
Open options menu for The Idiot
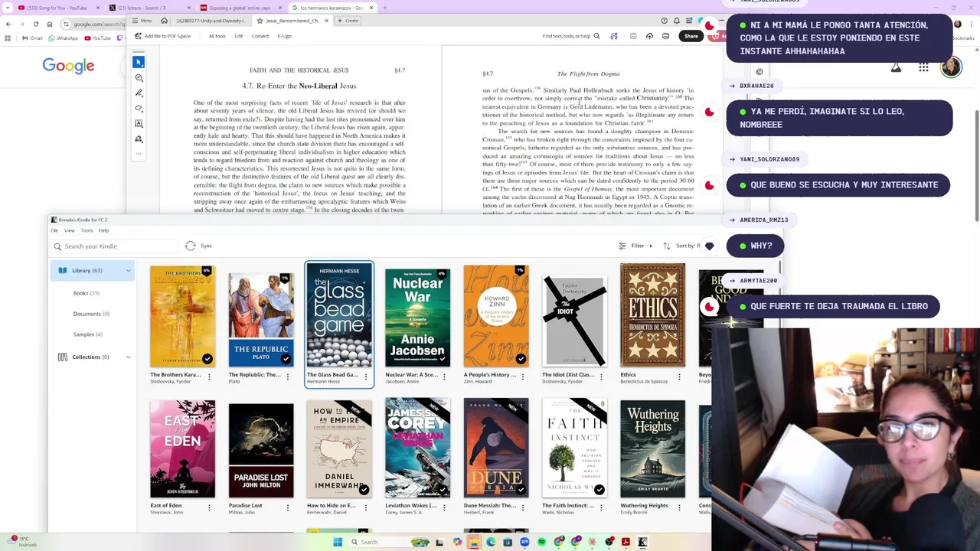(x=601, y=377)
